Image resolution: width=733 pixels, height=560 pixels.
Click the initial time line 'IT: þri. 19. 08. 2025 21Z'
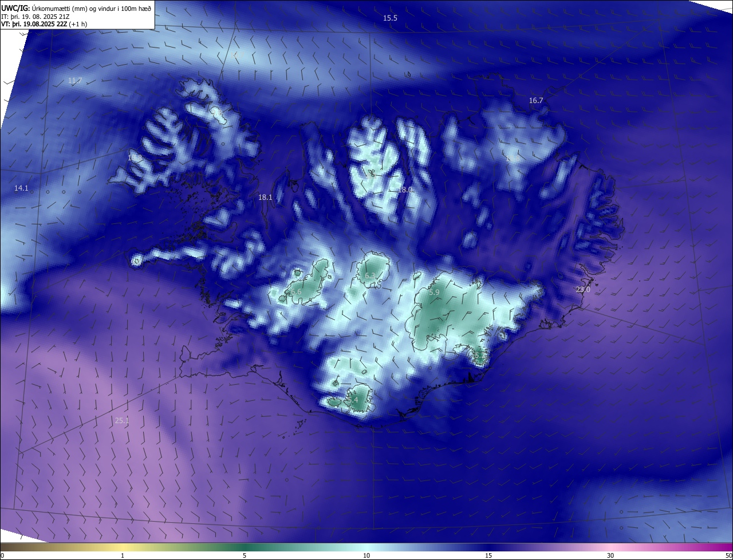tap(37, 16)
